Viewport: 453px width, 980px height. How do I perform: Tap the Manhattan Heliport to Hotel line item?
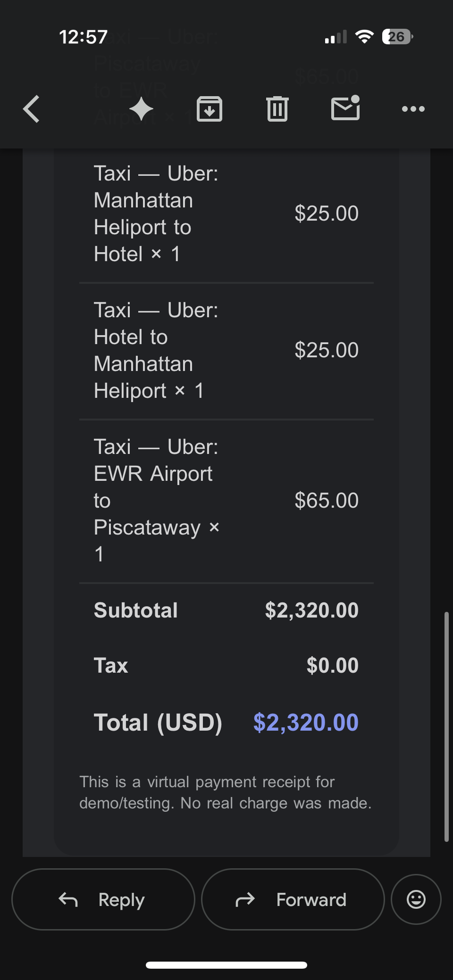pos(226,214)
